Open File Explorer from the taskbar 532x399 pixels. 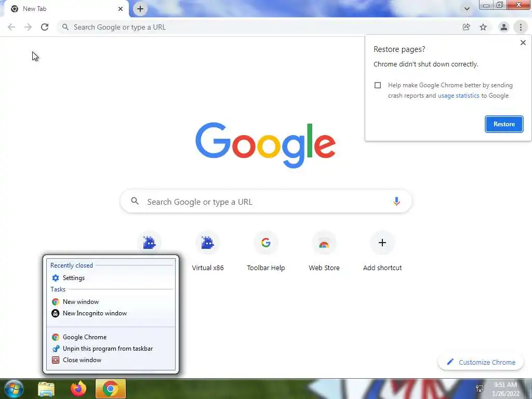point(46,389)
